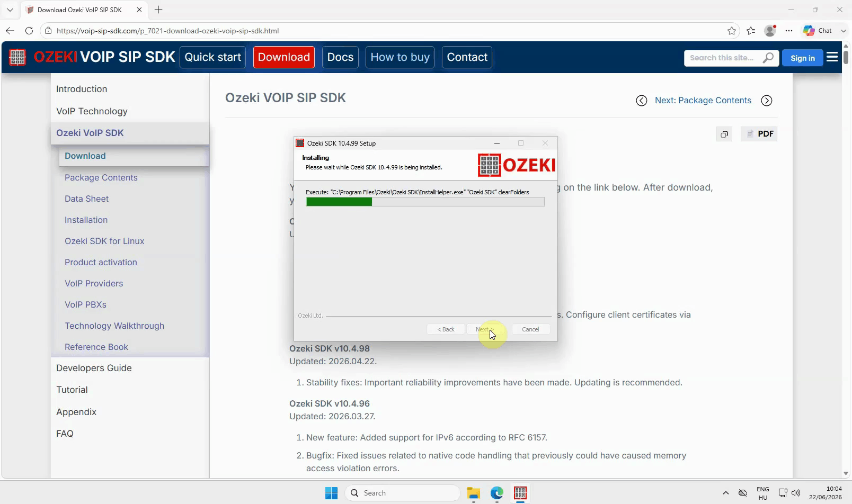The height and width of the screenshot is (504, 852).
Task: Open volume control in system tray
Action: pyautogui.click(x=796, y=493)
